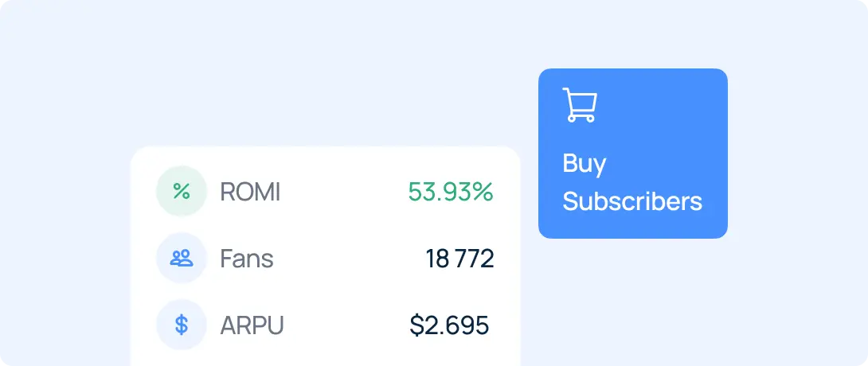Click empty space between ARPU label and $2.695

[x=346, y=325]
